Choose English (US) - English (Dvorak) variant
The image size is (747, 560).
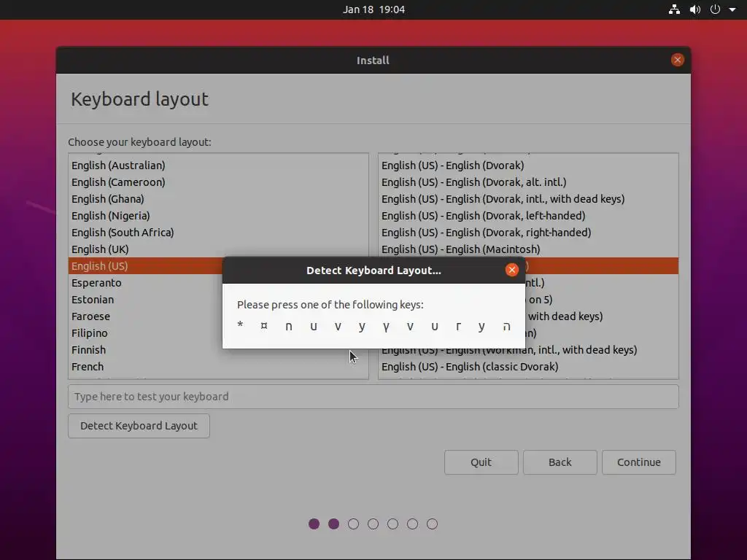point(528,166)
